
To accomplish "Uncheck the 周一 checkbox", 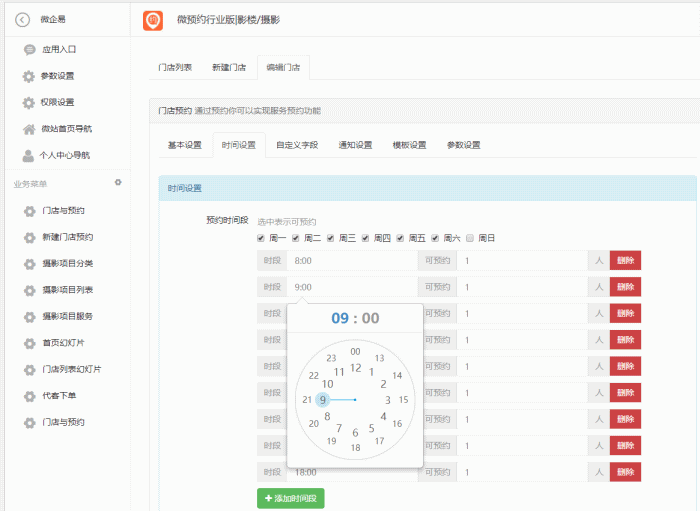I will pos(262,238).
